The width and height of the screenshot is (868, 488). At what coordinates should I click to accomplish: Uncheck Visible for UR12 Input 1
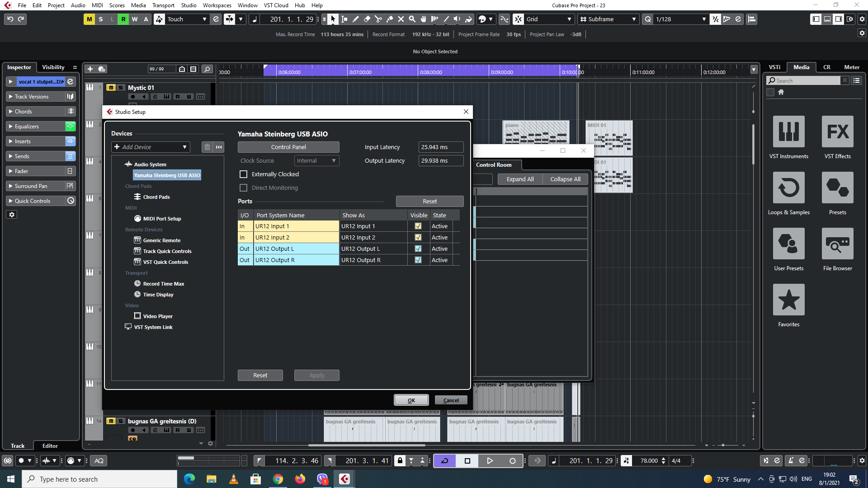point(418,226)
